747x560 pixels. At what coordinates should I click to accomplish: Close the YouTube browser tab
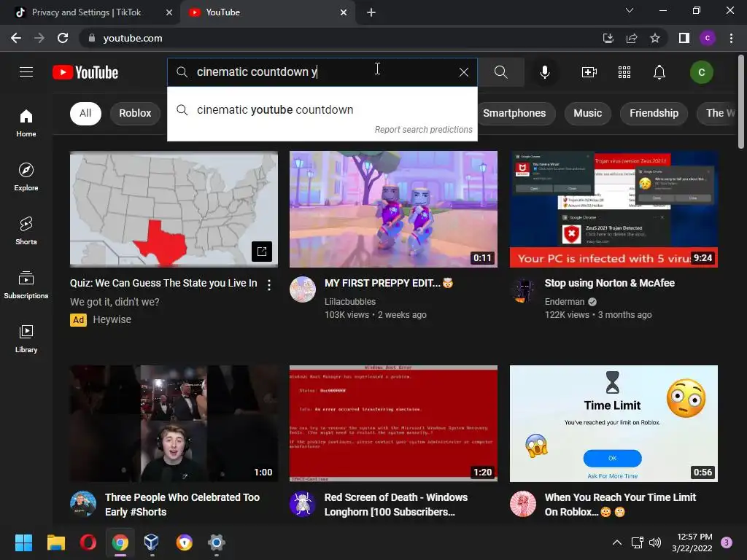344,12
